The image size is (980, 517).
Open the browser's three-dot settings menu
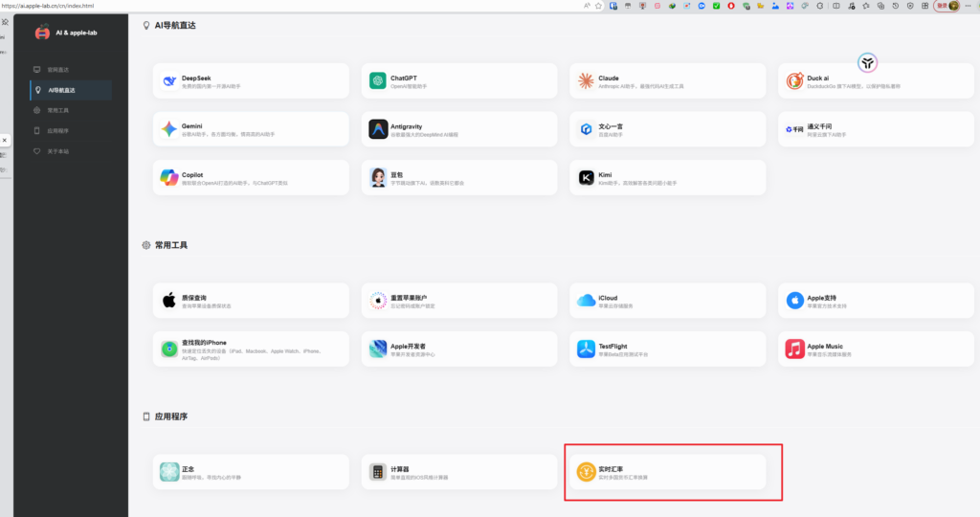(x=969, y=6)
